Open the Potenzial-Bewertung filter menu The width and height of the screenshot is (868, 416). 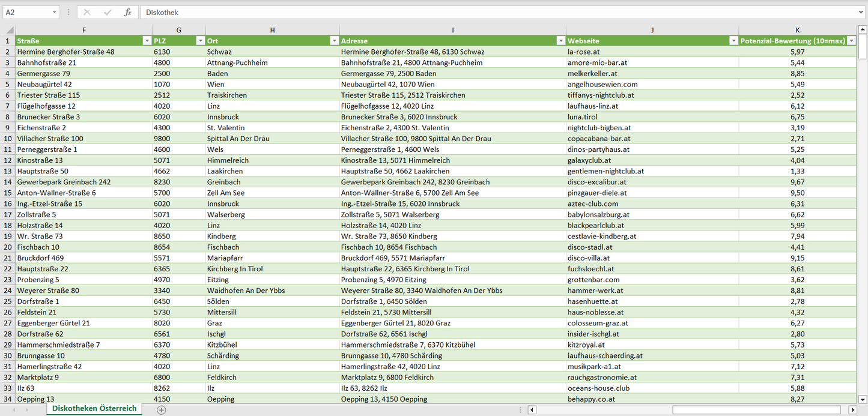(851, 40)
